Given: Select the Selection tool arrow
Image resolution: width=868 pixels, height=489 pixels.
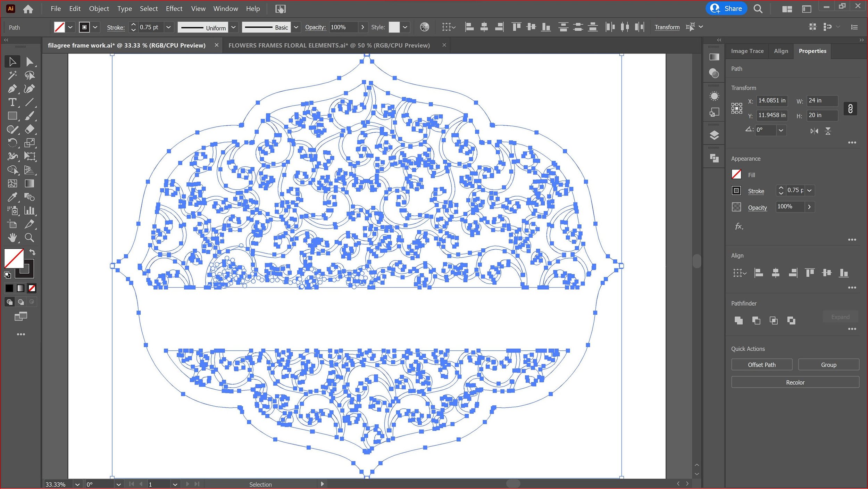Looking at the screenshot, I should pos(12,62).
